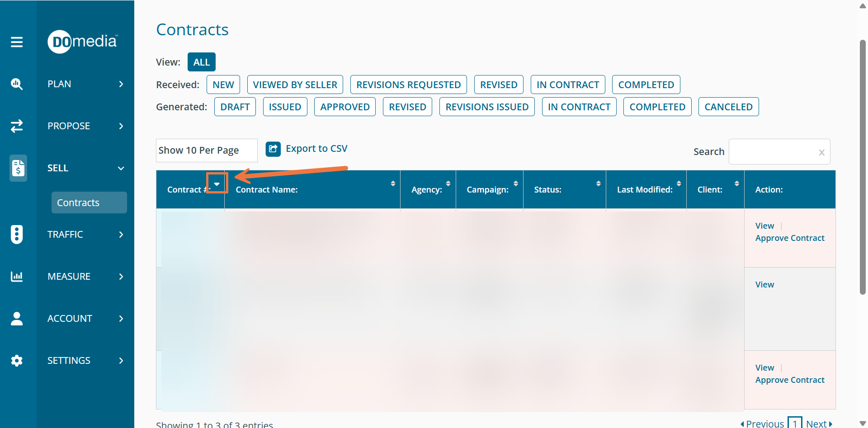Filter by CANCELED contracts
The height and width of the screenshot is (428, 868).
(728, 107)
